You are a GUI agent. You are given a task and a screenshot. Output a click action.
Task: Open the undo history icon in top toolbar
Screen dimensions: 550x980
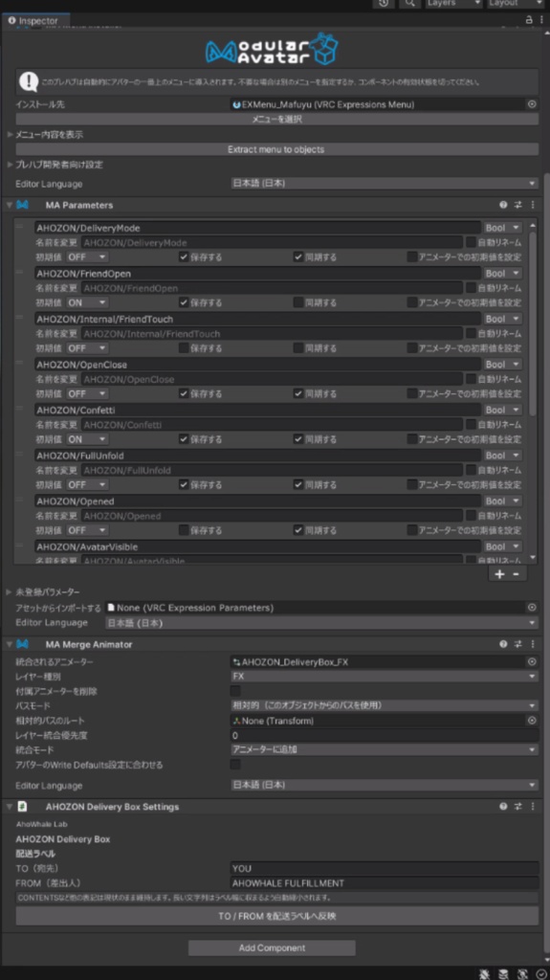pyautogui.click(x=384, y=3)
